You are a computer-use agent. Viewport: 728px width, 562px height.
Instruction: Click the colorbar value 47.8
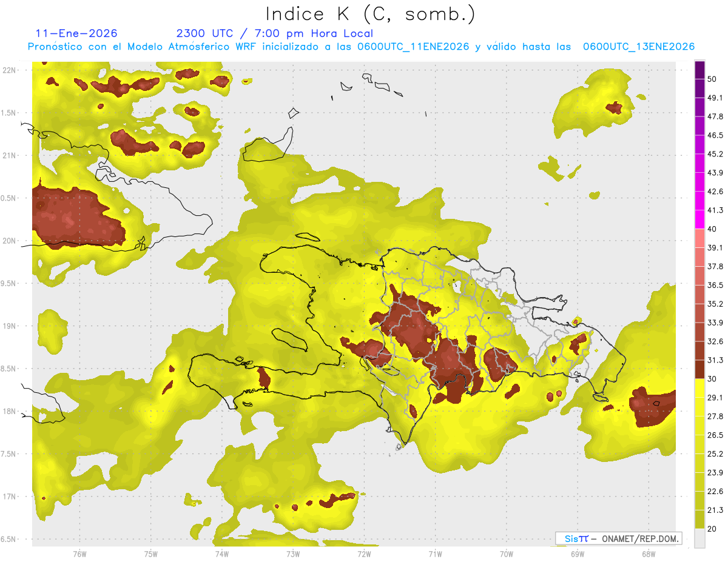[716, 117]
